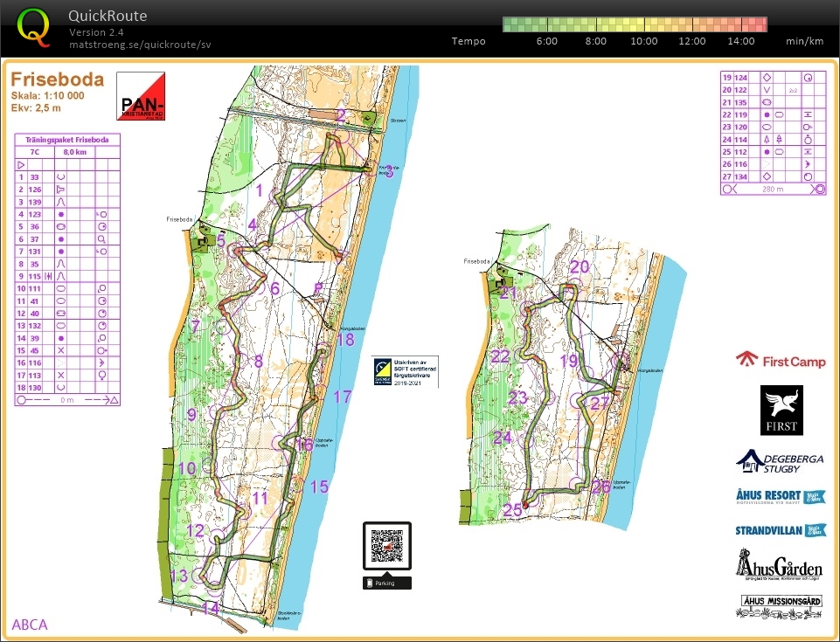Click the ABCA text in bottom corner

(x=30, y=625)
